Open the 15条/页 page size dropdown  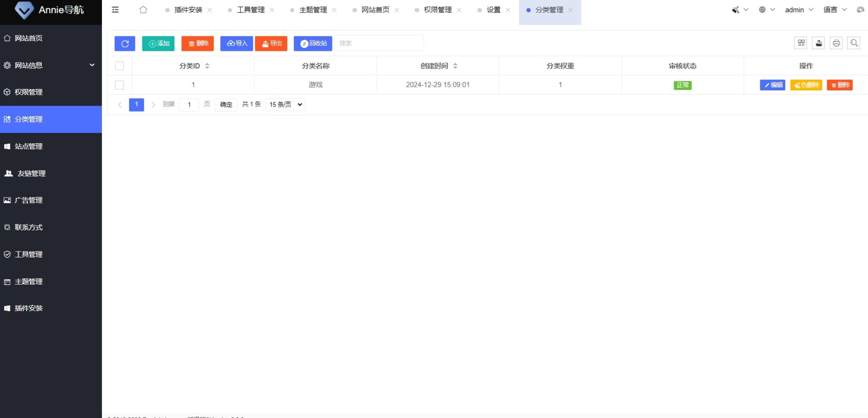(x=285, y=104)
